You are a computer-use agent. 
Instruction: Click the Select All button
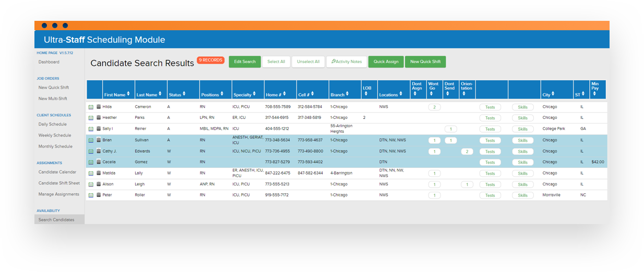(x=276, y=61)
